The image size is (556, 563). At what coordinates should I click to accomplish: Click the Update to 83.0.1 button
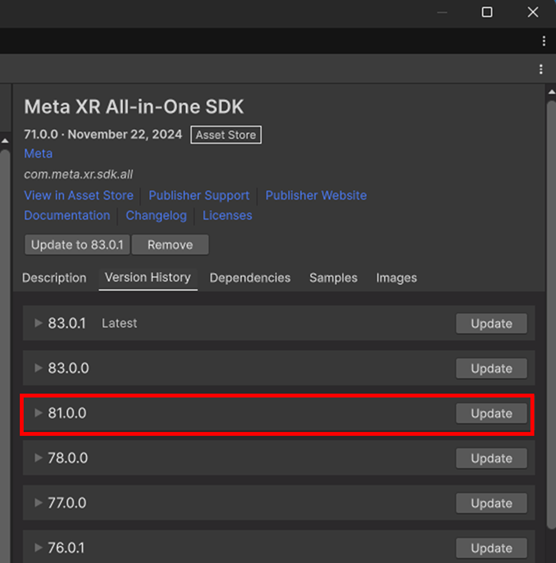(x=77, y=245)
